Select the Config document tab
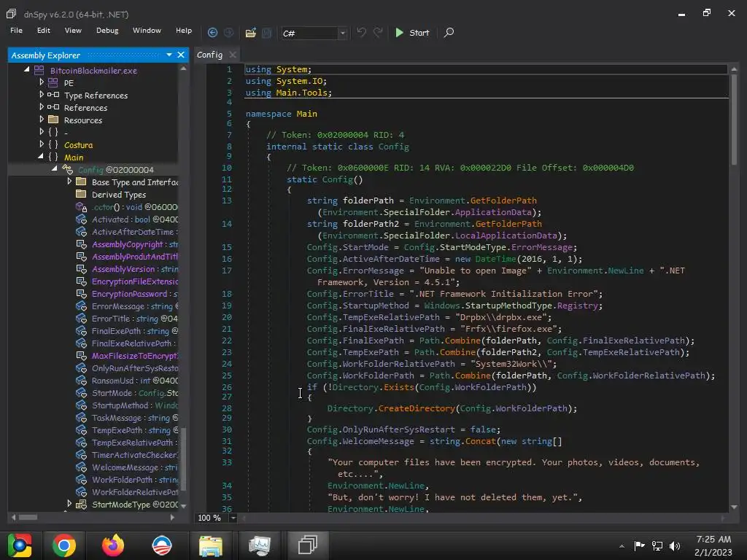This screenshot has height=560, width=747. pyautogui.click(x=209, y=55)
